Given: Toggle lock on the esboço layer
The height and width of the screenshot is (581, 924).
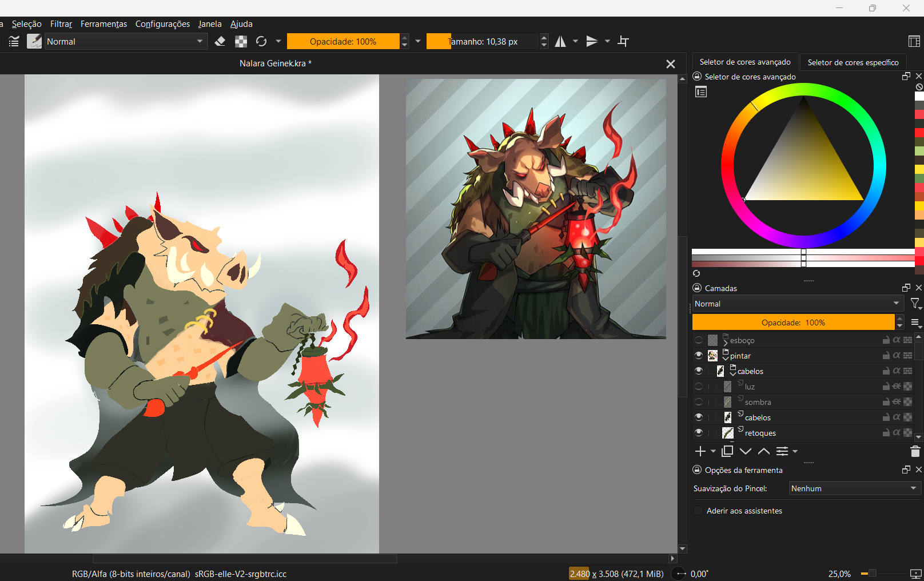Looking at the screenshot, I should click(x=886, y=340).
